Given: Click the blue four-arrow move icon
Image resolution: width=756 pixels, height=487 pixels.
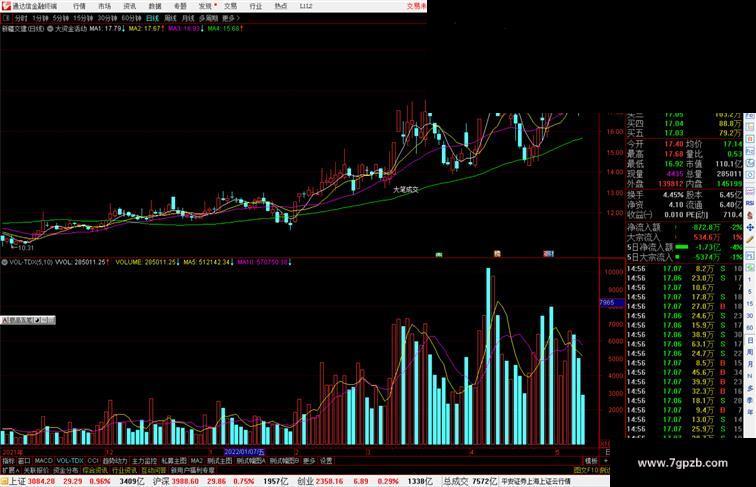Looking at the screenshot, I should 750,227.
